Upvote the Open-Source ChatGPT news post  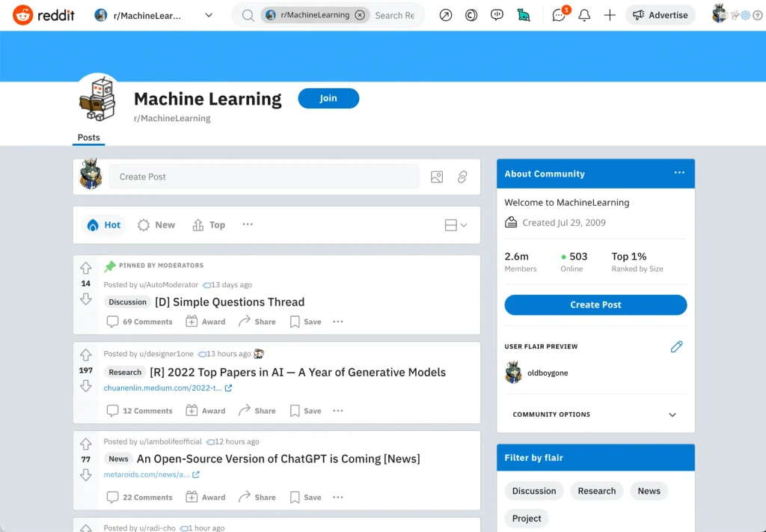86,443
